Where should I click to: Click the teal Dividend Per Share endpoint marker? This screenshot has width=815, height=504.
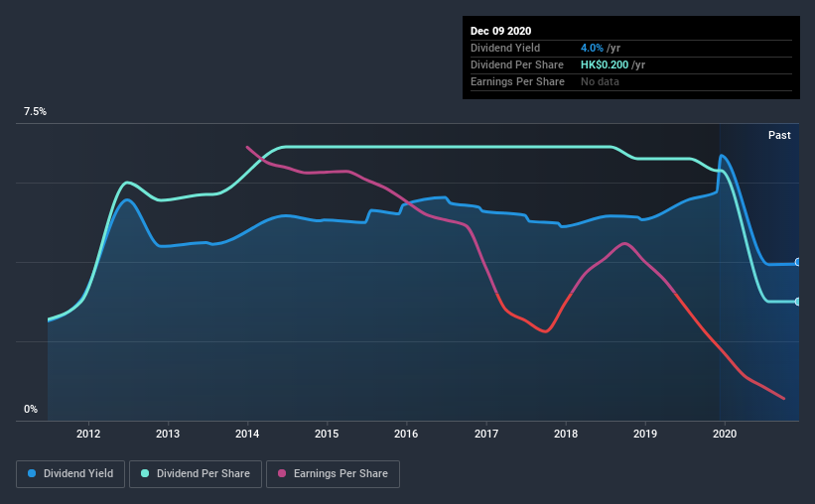pyautogui.click(x=797, y=302)
